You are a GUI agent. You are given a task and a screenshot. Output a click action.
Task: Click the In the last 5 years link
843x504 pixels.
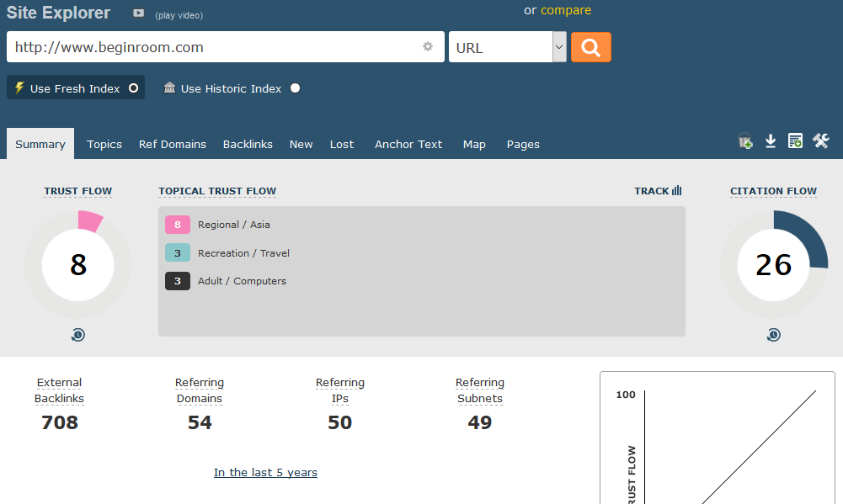click(x=265, y=472)
